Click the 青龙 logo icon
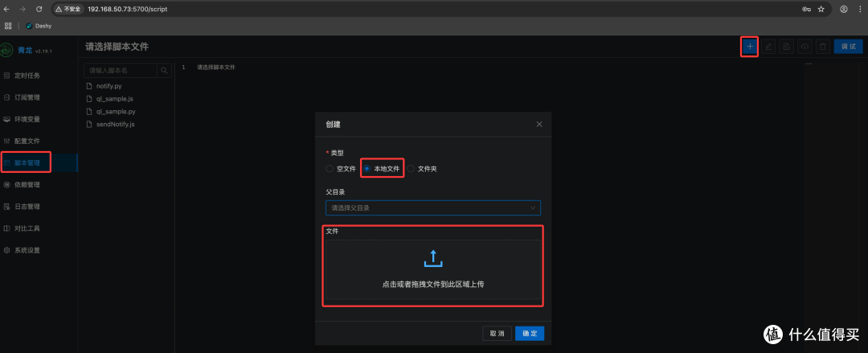This screenshot has width=868, height=353. tap(6, 50)
